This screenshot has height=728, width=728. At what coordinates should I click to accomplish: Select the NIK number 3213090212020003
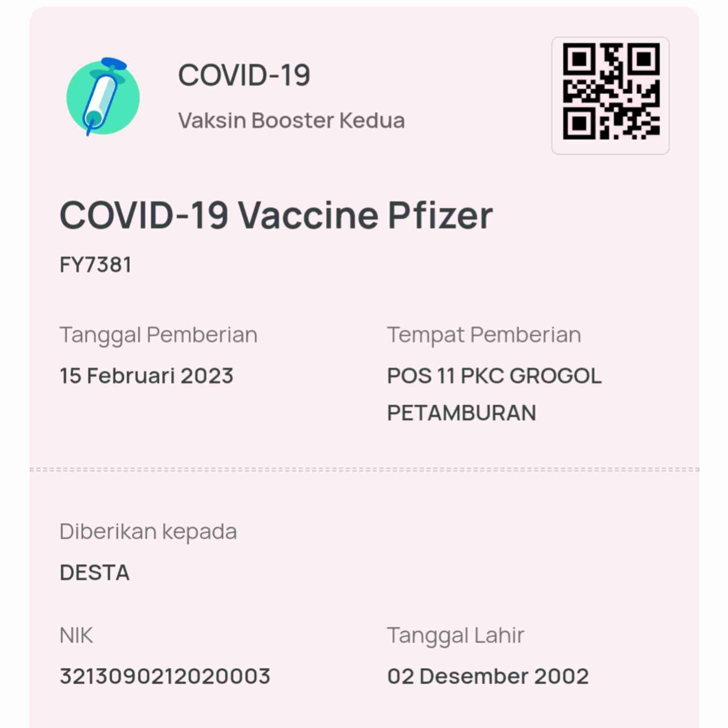click(165, 676)
